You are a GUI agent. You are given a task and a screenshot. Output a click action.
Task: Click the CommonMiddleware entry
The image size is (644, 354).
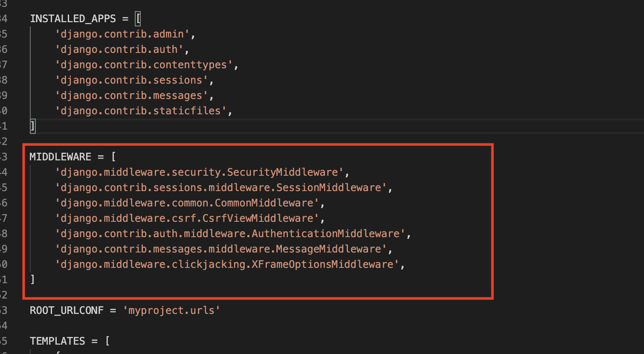(x=187, y=203)
